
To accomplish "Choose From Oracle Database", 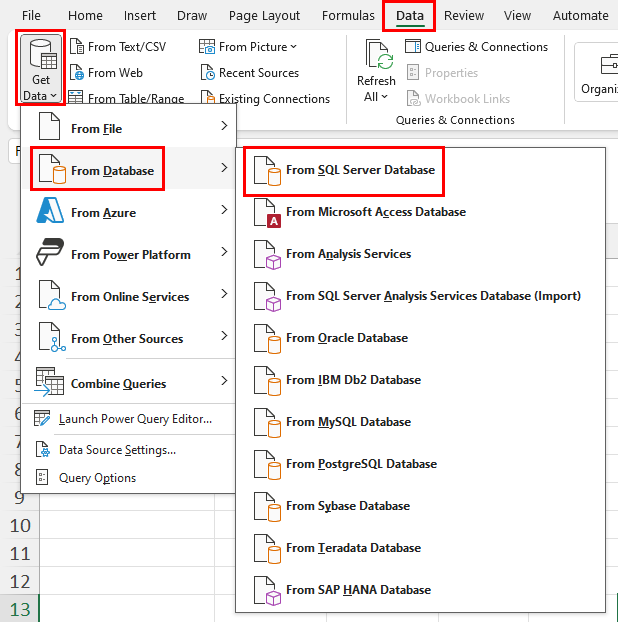I will point(420,338).
